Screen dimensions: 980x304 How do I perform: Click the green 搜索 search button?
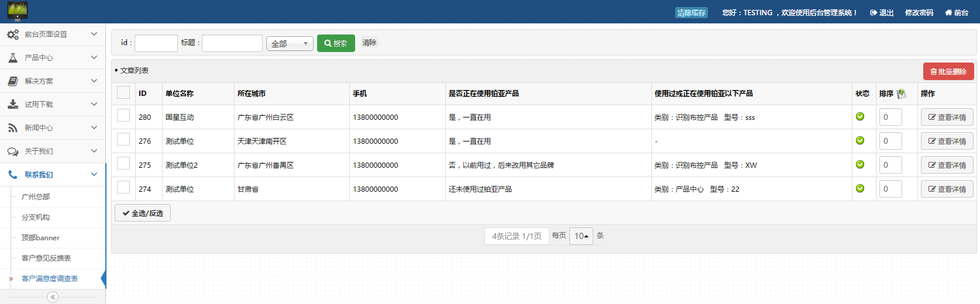336,43
